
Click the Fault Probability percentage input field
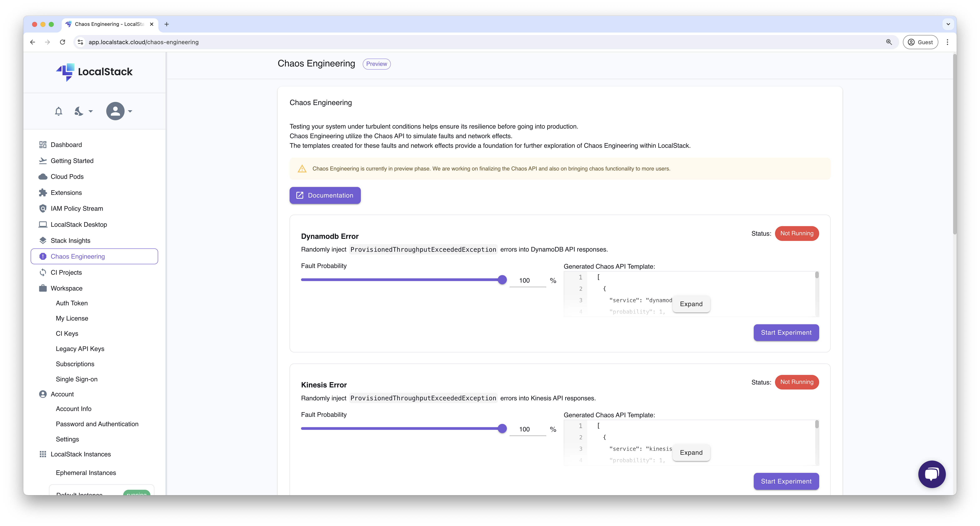tap(528, 280)
